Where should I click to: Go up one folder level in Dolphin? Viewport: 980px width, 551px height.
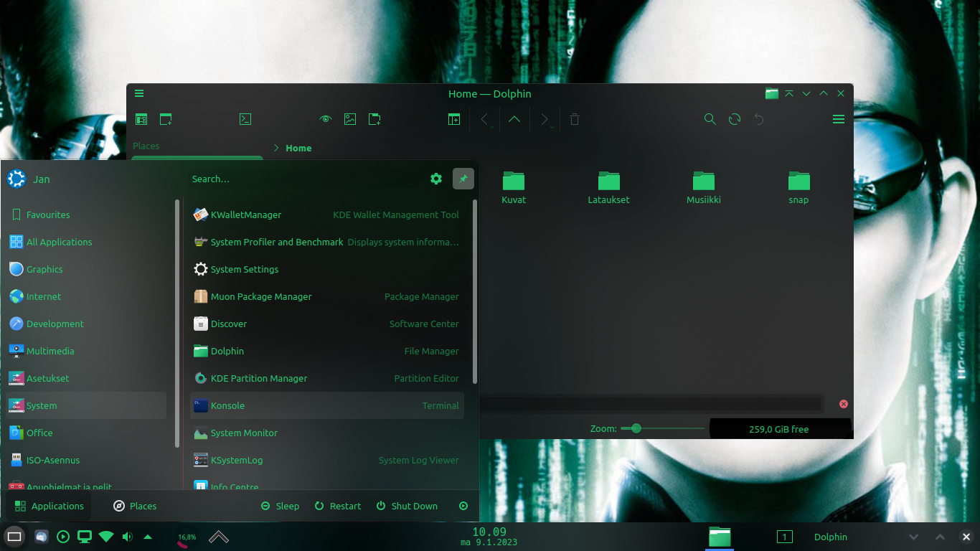point(514,119)
